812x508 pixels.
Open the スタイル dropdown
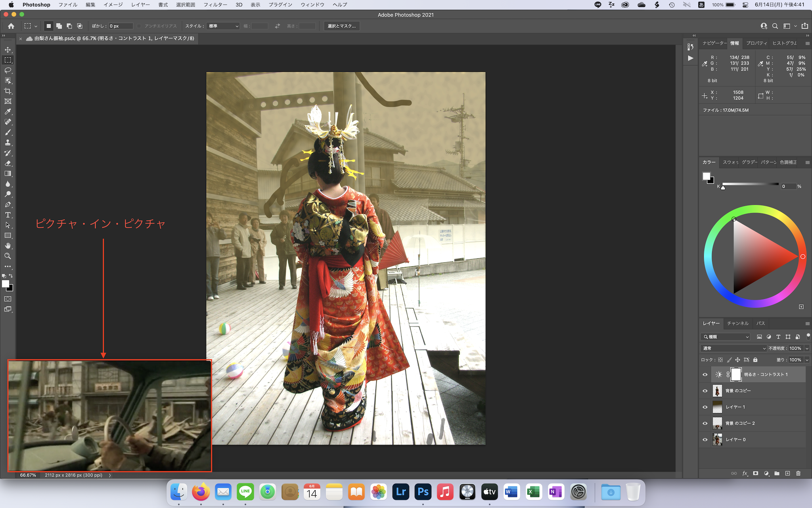point(224,26)
